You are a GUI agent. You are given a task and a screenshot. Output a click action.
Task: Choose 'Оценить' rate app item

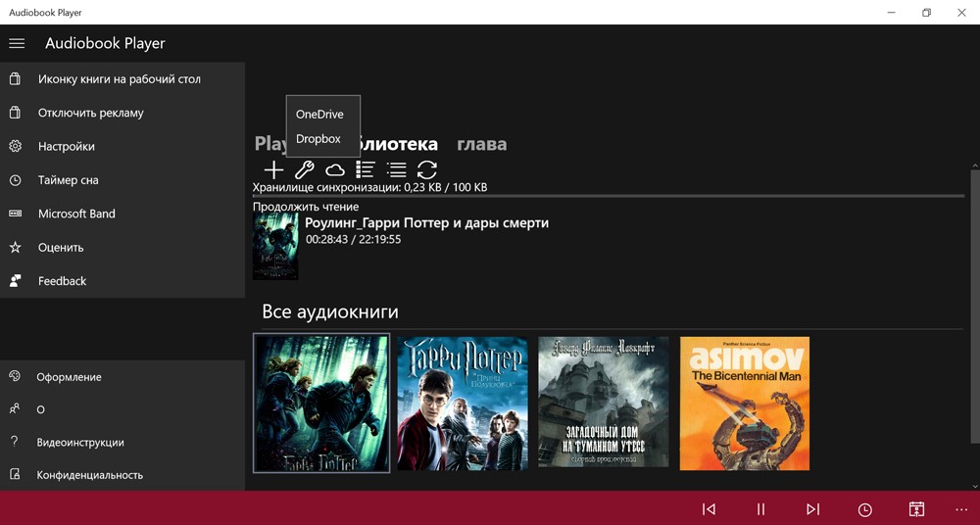[x=122, y=248]
